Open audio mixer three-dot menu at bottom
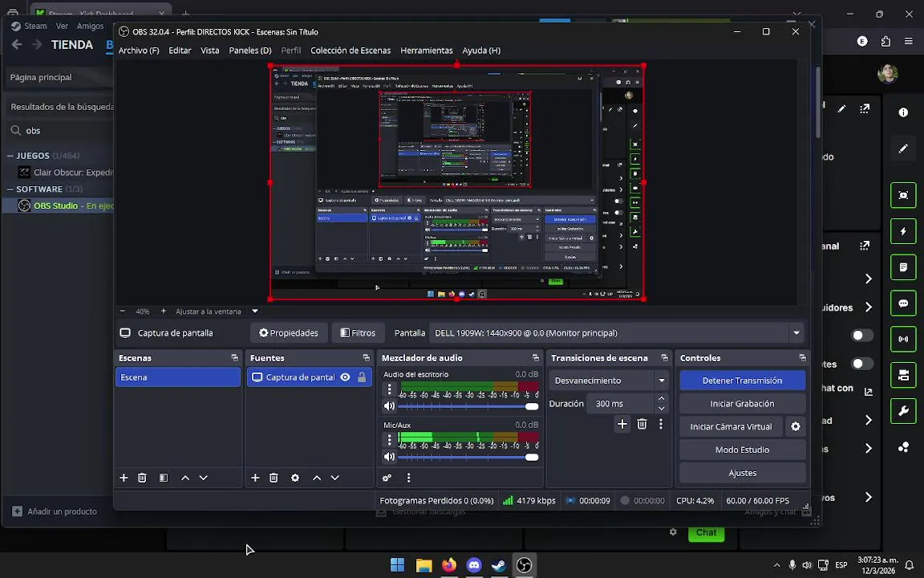 408,478
